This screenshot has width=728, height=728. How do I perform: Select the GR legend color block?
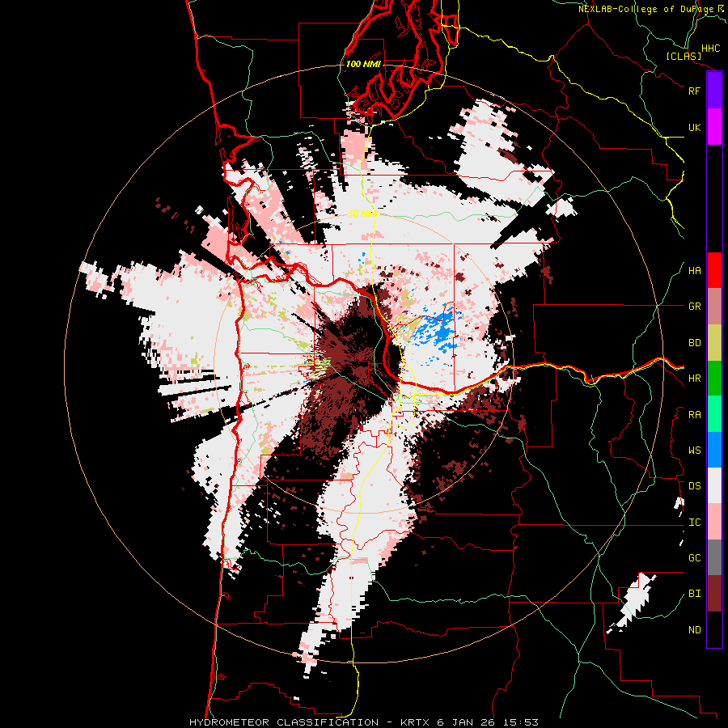(714, 307)
